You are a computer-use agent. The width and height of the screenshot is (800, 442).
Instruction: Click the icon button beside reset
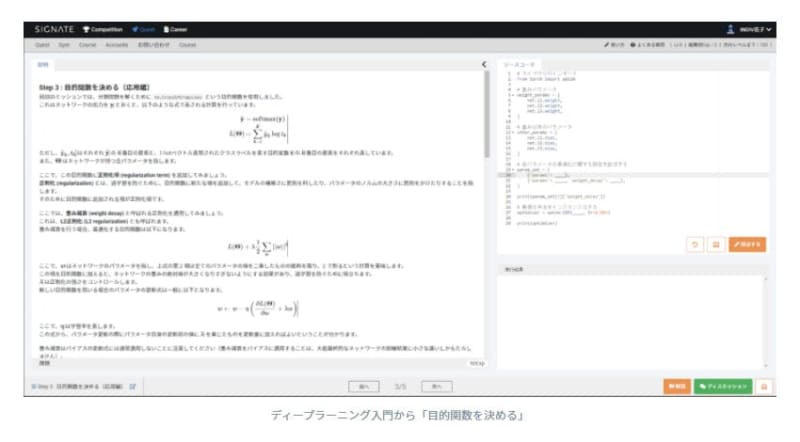[715, 243]
